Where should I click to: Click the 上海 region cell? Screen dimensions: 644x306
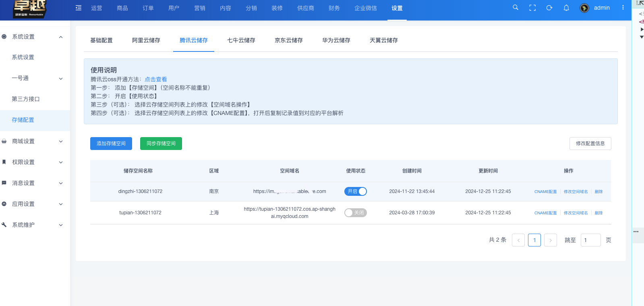pos(214,213)
